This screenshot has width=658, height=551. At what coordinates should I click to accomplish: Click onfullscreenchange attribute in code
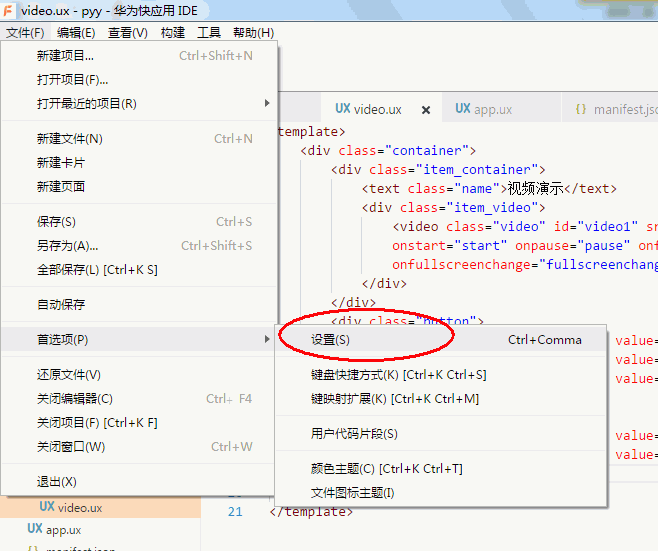pos(462,265)
